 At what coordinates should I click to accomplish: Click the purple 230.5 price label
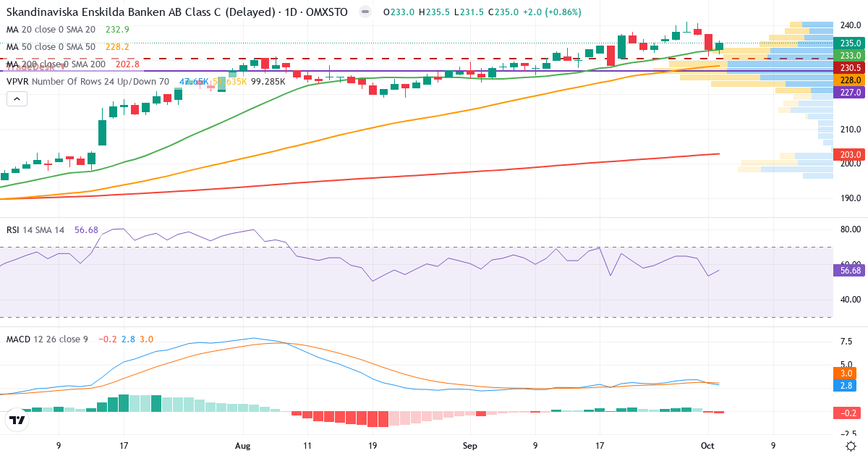click(x=851, y=67)
